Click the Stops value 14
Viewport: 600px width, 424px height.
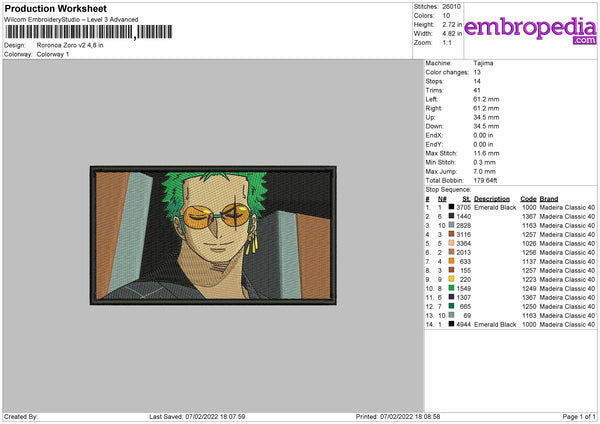477,81
